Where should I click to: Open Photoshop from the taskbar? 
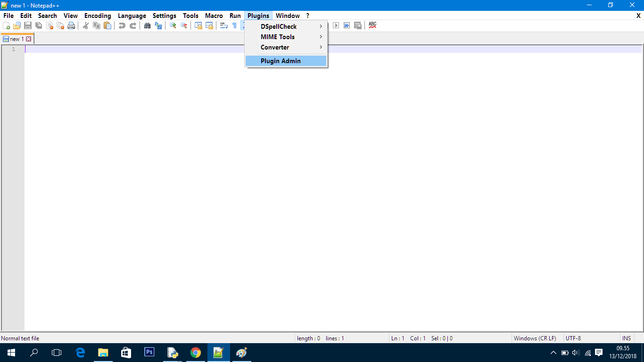pos(149,353)
